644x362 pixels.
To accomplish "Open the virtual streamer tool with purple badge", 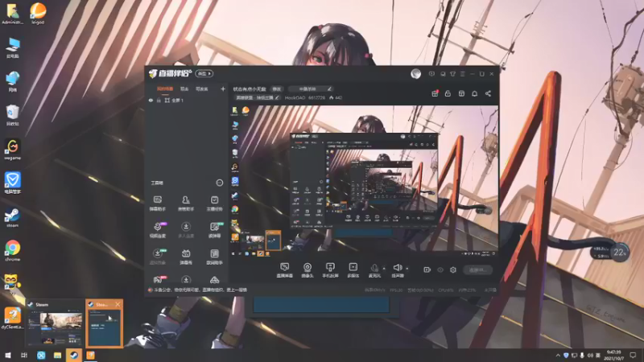I will (x=158, y=230).
